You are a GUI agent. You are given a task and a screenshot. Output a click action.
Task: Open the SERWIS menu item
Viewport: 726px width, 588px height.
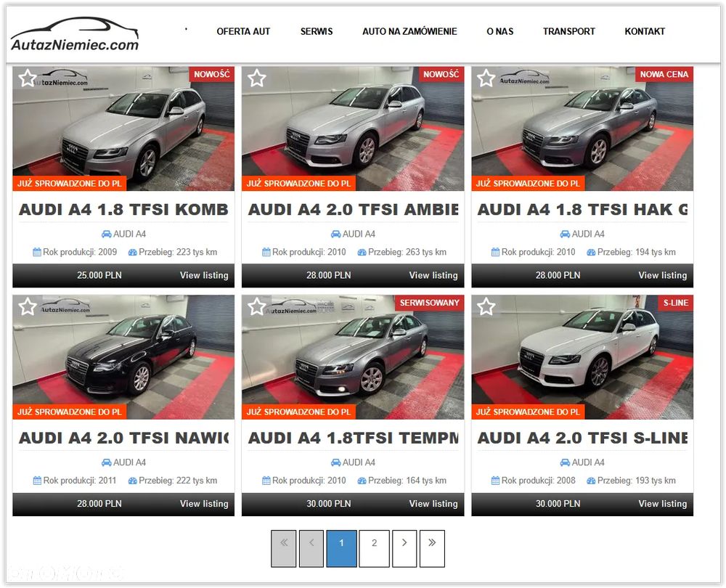click(317, 31)
